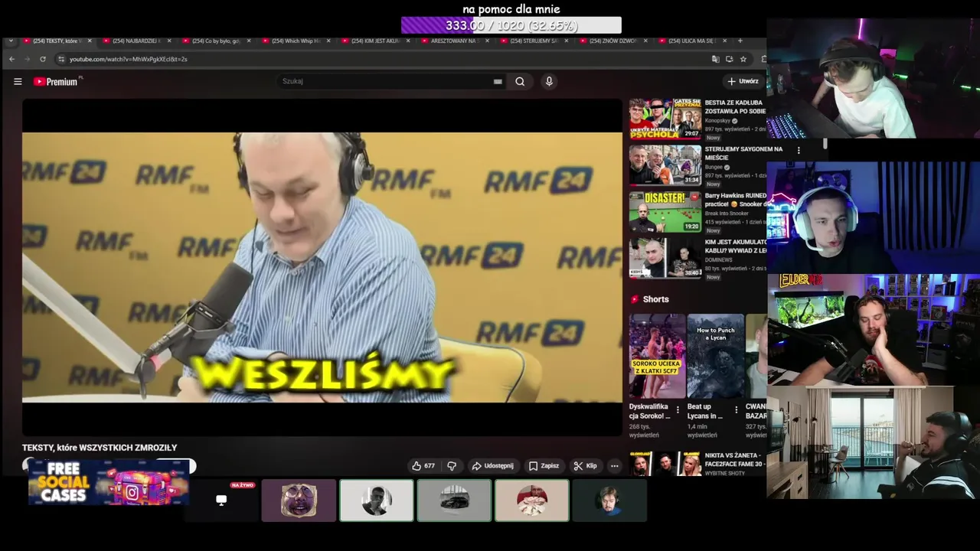Click the Shorts section logo icon
The height and width of the screenshot is (551, 980).
635,299
